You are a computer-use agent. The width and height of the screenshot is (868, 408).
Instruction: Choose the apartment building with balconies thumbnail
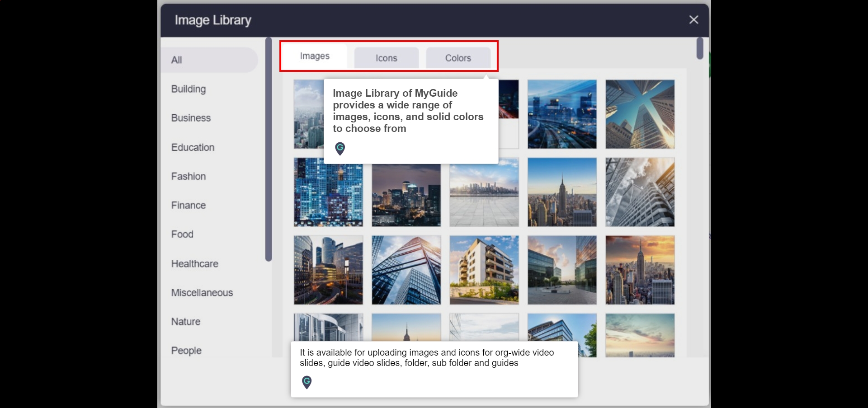(484, 270)
